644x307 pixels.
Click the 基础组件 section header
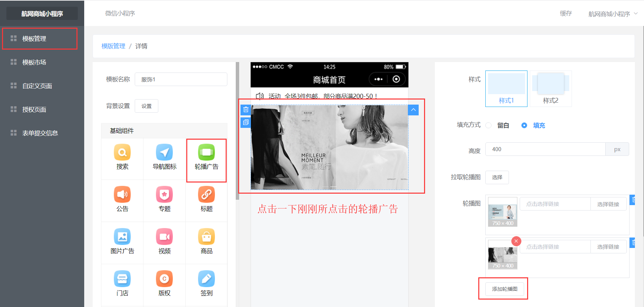coord(164,131)
